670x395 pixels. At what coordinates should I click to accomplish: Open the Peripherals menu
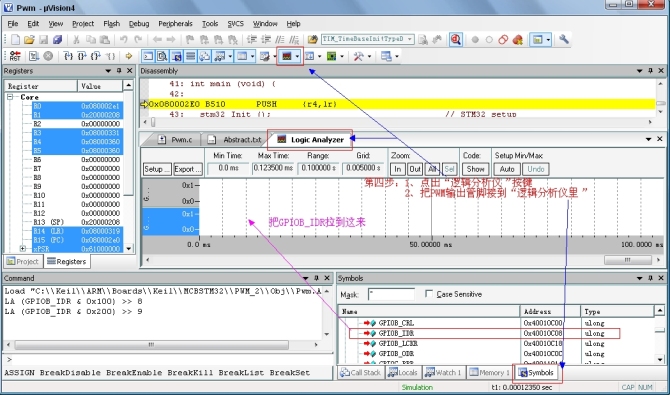175,24
